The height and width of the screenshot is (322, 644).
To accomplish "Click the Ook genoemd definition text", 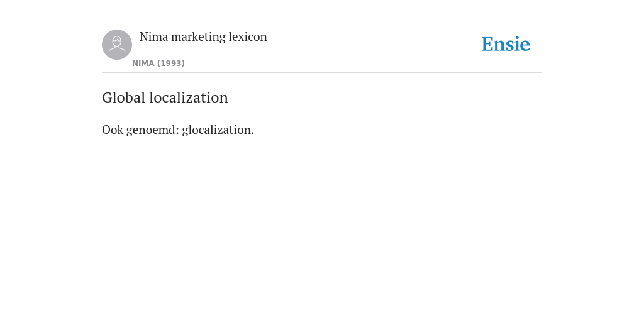I will pos(178,130).
